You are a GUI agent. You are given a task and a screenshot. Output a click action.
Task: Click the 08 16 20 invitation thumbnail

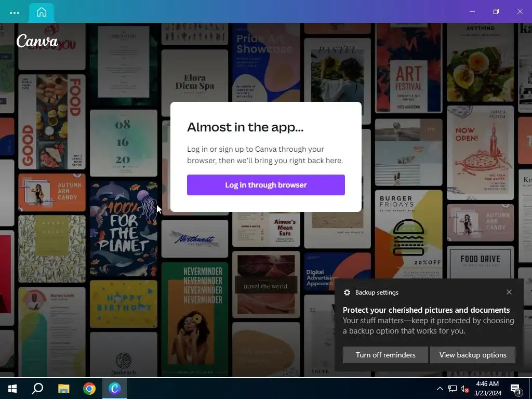point(124,143)
